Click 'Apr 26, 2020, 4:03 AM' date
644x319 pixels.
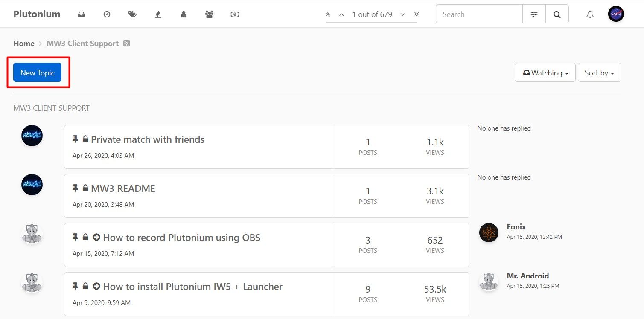click(103, 156)
